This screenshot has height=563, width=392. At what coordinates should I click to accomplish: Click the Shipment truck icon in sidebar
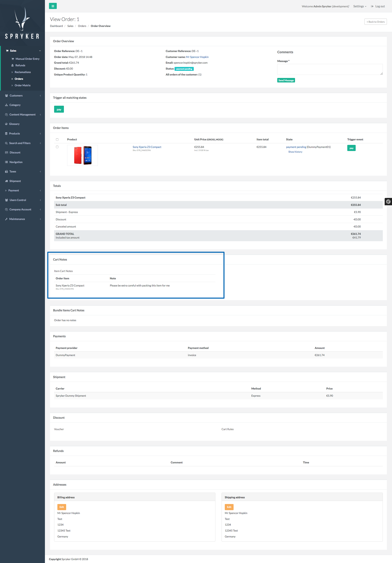pos(6,181)
